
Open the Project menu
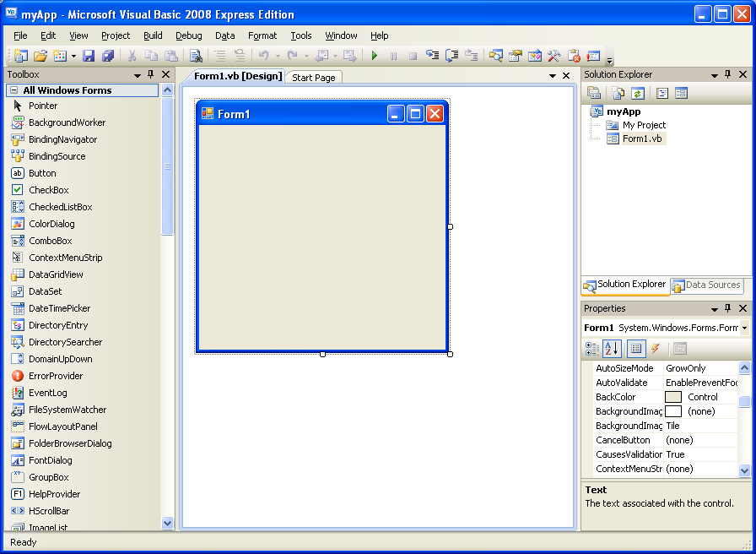tap(116, 35)
